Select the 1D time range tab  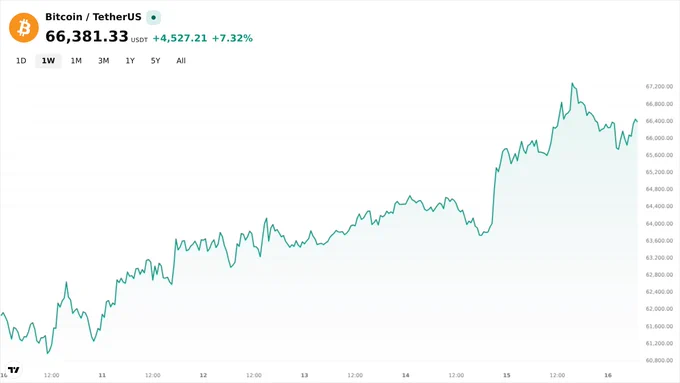[x=21, y=61]
